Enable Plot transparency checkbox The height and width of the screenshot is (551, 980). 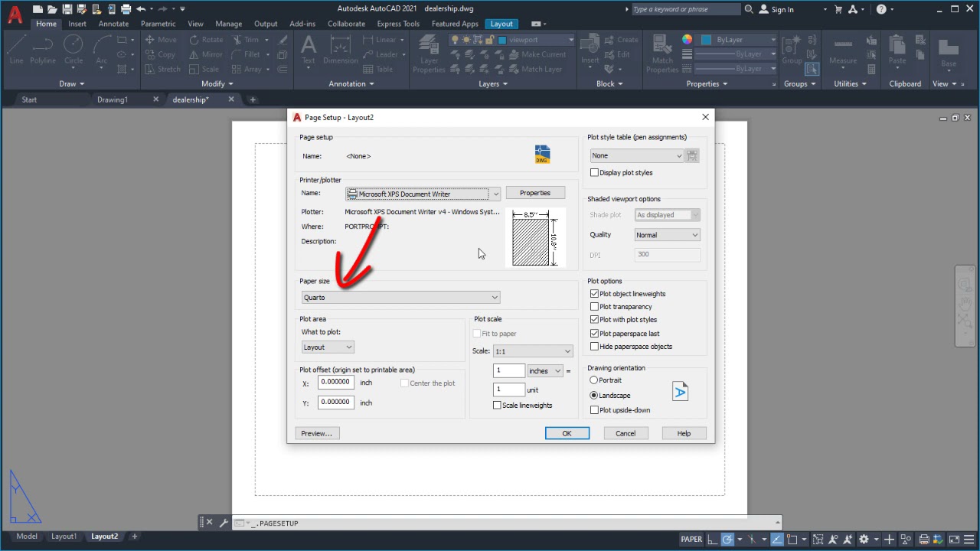[x=594, y=307]
